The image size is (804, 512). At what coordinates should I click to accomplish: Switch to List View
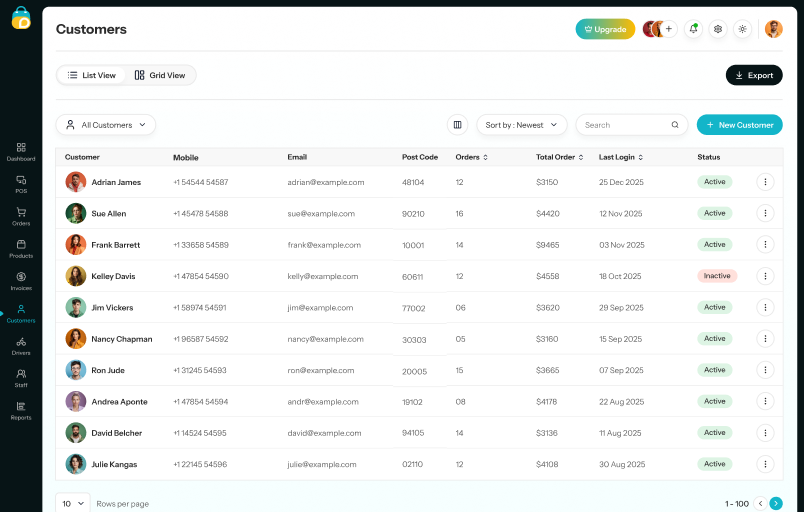[x=91, y=75]
